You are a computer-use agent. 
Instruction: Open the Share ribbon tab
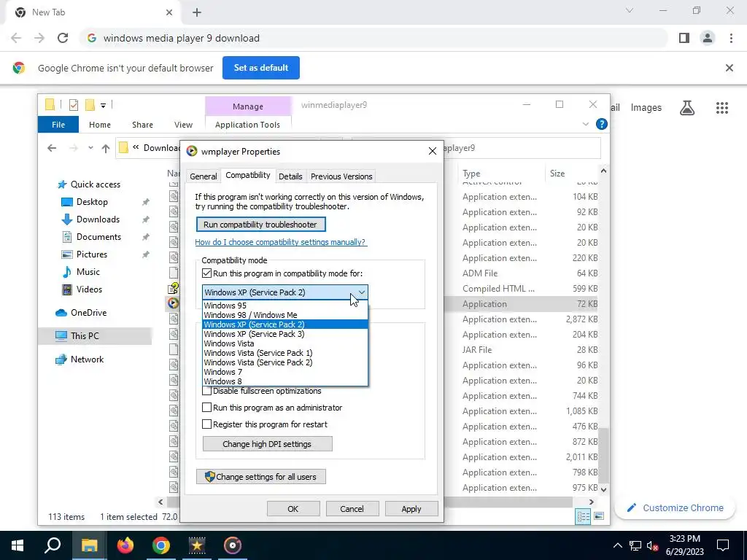click(x=142, y=125)
